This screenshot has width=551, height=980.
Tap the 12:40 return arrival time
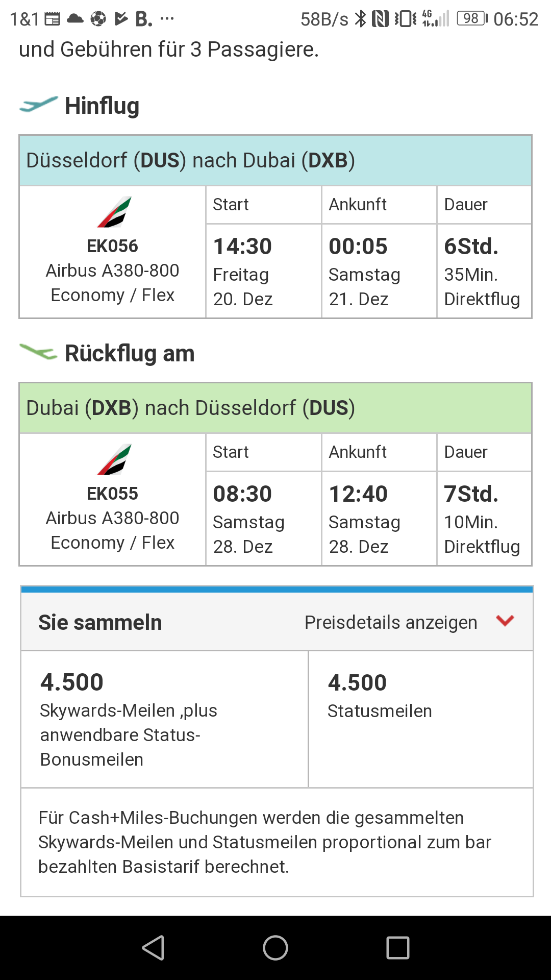358,494
